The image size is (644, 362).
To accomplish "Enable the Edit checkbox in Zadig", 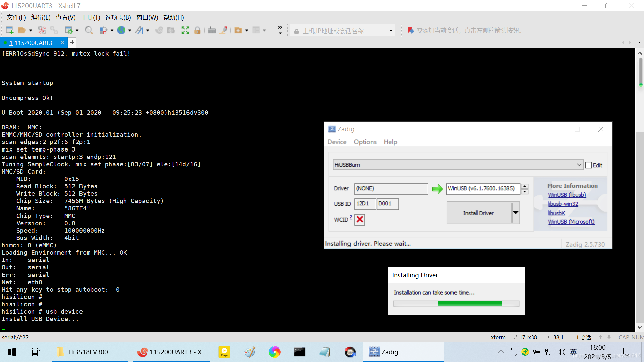I will click(588, 165).
